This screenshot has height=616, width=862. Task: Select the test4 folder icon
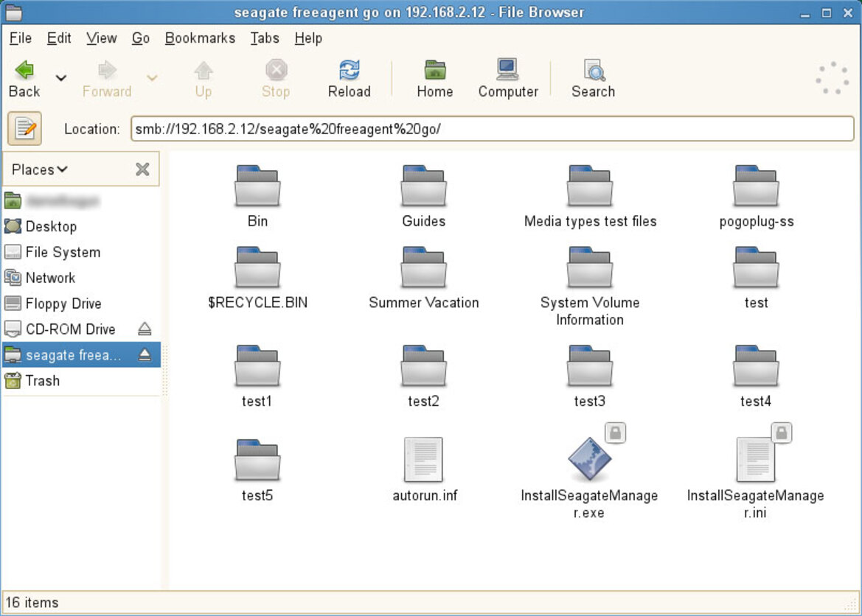pos(756,366)
